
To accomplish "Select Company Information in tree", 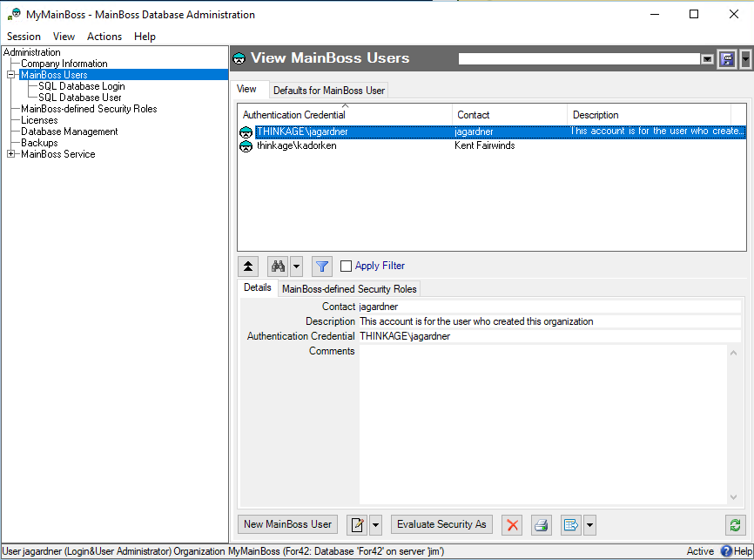I will tap(64, 64).
